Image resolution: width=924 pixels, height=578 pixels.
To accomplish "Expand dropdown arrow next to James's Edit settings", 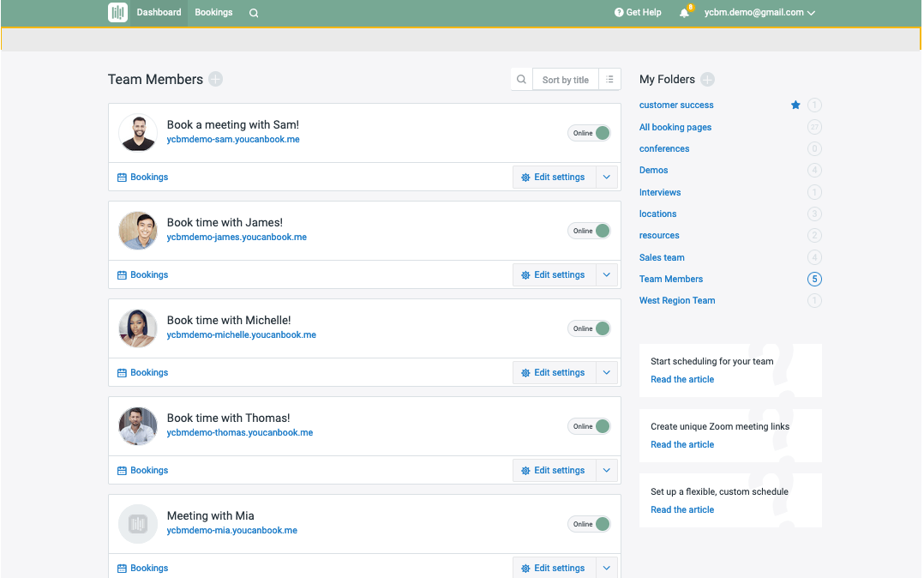I will pyautogui.click(x=607, y=275).
